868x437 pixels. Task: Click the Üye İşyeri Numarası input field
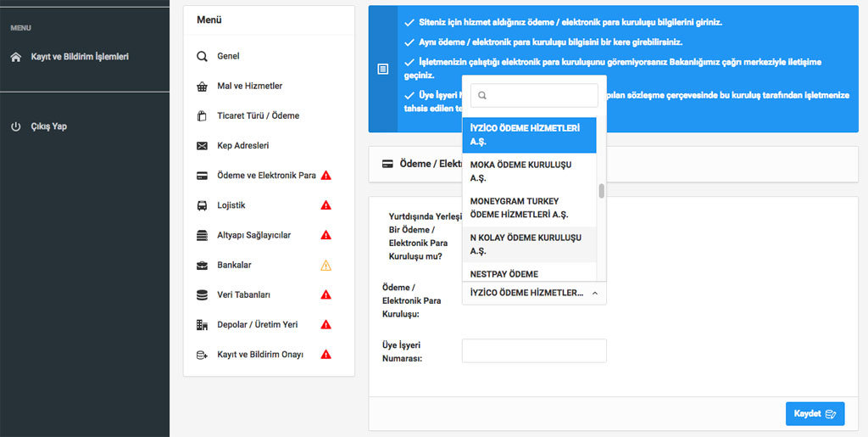[x=534, y=350]
